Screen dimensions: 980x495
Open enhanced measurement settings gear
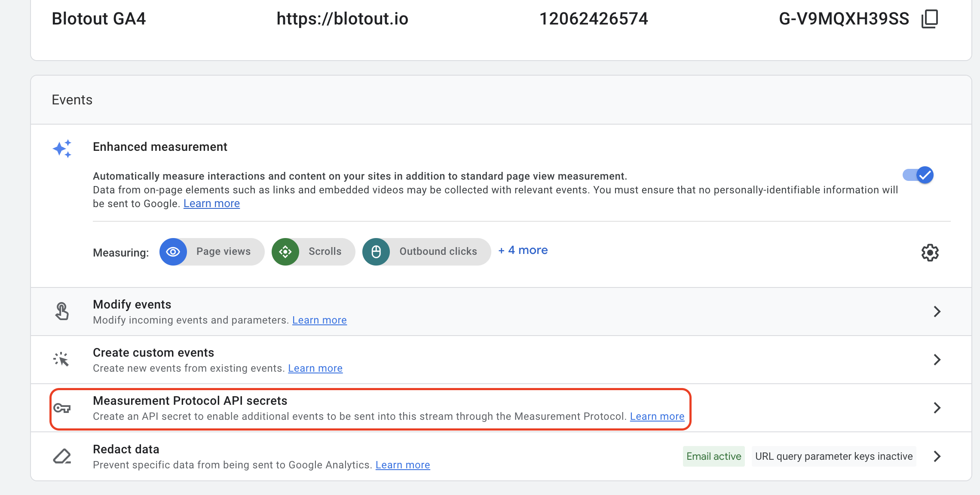pos(930,253)
